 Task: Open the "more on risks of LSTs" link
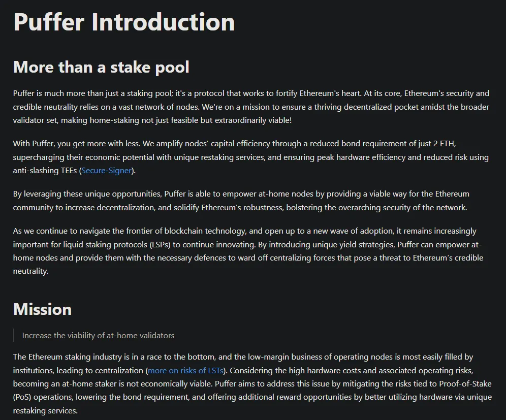point(185,370)
